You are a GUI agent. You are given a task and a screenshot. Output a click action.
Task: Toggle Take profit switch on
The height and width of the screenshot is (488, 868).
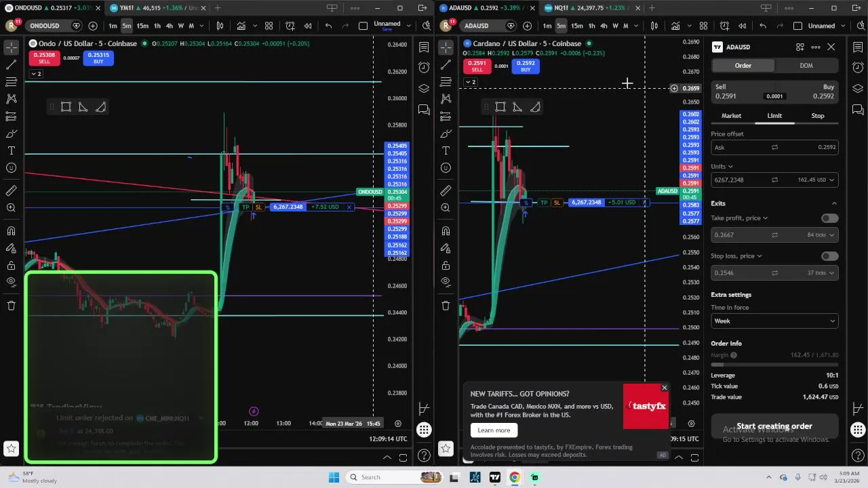click(x=829, y=218)
